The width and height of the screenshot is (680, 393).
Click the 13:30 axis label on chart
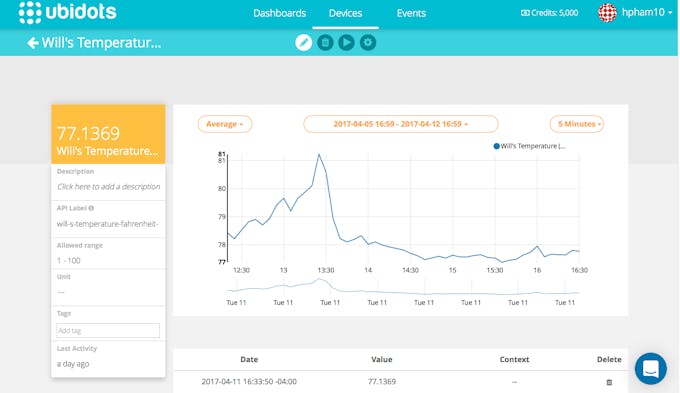point(326,270)
